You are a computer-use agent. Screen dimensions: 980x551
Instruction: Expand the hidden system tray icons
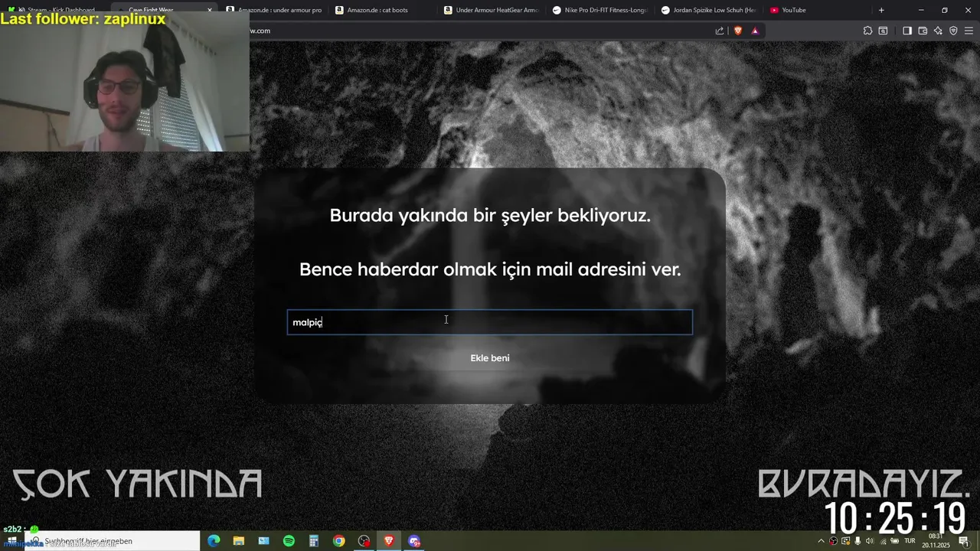pyautogui.click(x=822, y=541)
